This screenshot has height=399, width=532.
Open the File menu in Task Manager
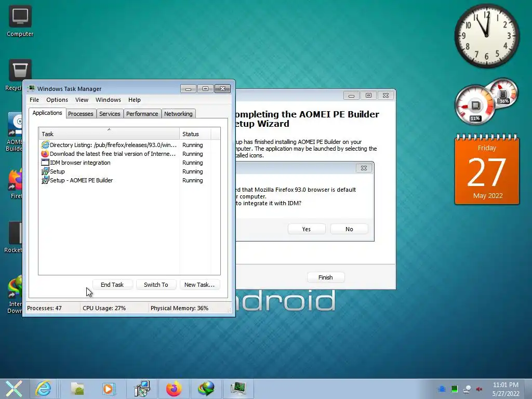[34, 100]
